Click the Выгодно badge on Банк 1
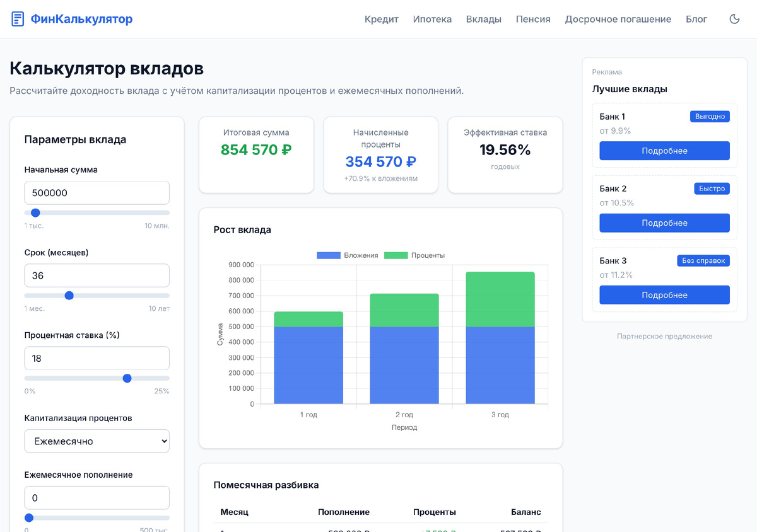The width and height of the screenshot is (757, 532). pos(710,117)
